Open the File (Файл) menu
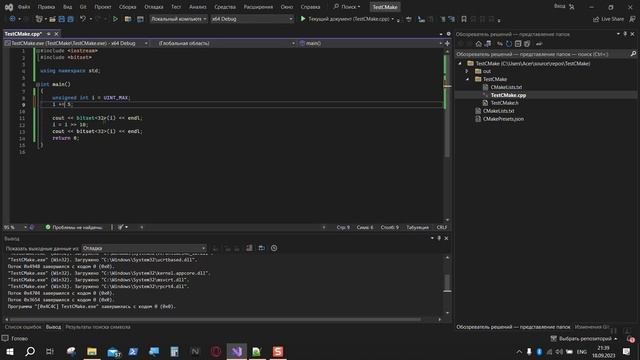This screenshot has width=640, height=360. 24,7
